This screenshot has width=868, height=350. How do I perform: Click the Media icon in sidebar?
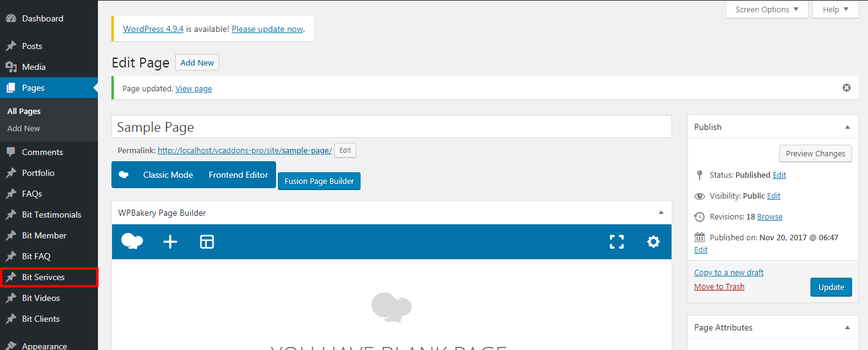pyautogui.click(x=11, y=67)
